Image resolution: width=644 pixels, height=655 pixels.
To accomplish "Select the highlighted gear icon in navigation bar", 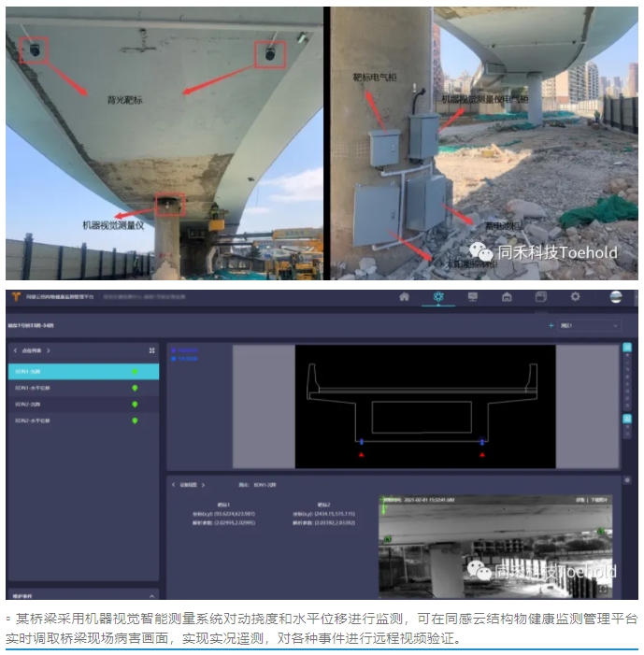I will pyautogui.click(x=438, y=297).
